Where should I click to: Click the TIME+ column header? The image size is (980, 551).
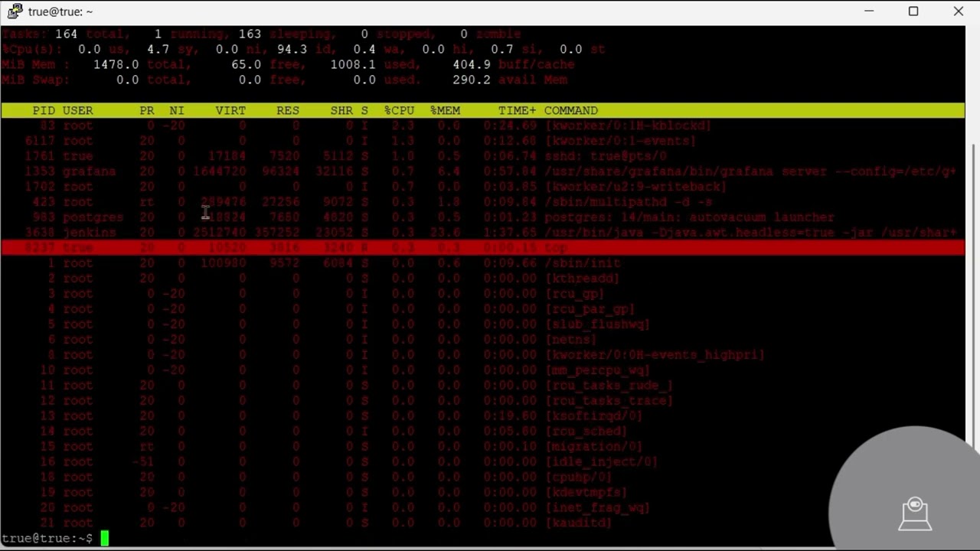point(518,110)
